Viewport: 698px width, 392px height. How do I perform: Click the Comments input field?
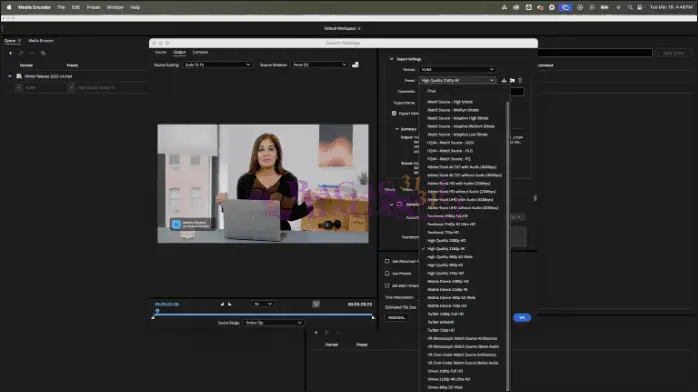point(517,92)
